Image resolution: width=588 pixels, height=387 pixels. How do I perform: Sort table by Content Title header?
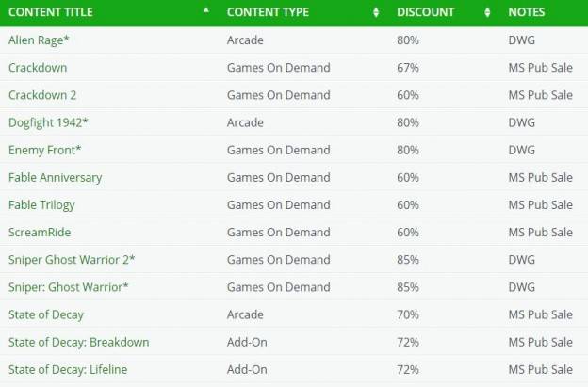tap(51, 12)
